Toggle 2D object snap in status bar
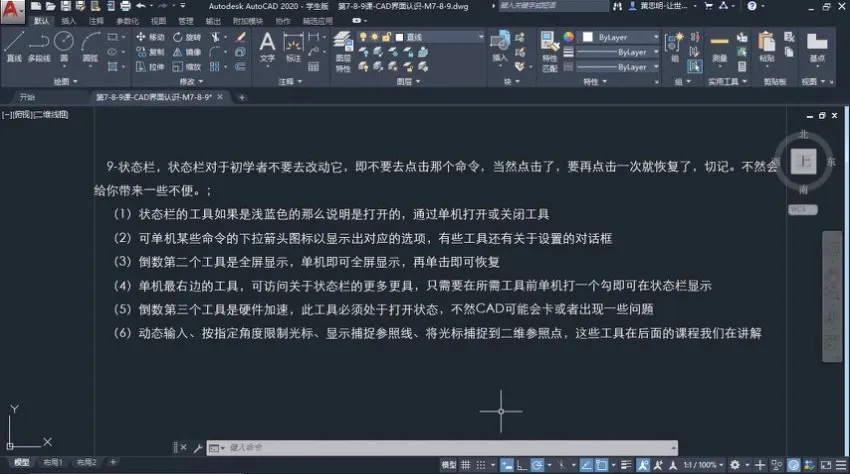Image resolution: width=850 pixels, height=474 pixels. [602, 465]
